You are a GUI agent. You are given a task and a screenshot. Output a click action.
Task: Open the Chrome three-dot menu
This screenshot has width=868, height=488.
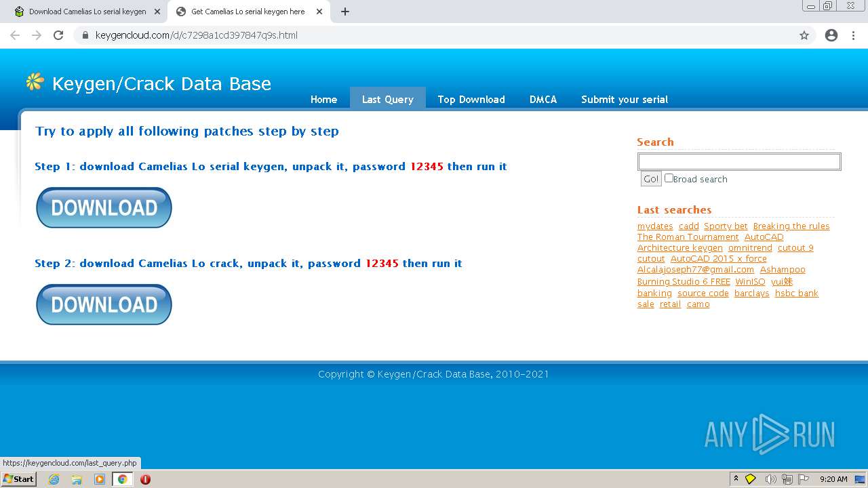click(x=853, y=35)
